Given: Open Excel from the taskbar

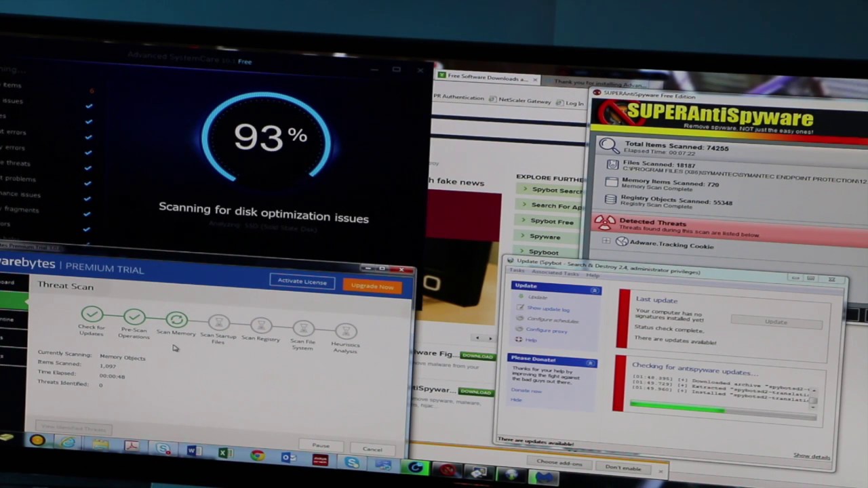Looking at the screenshot, I should (225, 453).
